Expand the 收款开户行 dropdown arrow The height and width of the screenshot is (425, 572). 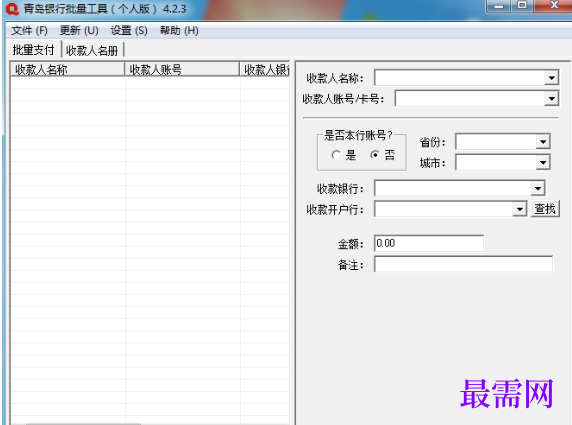pyautogui.click(x=519, y=209)
